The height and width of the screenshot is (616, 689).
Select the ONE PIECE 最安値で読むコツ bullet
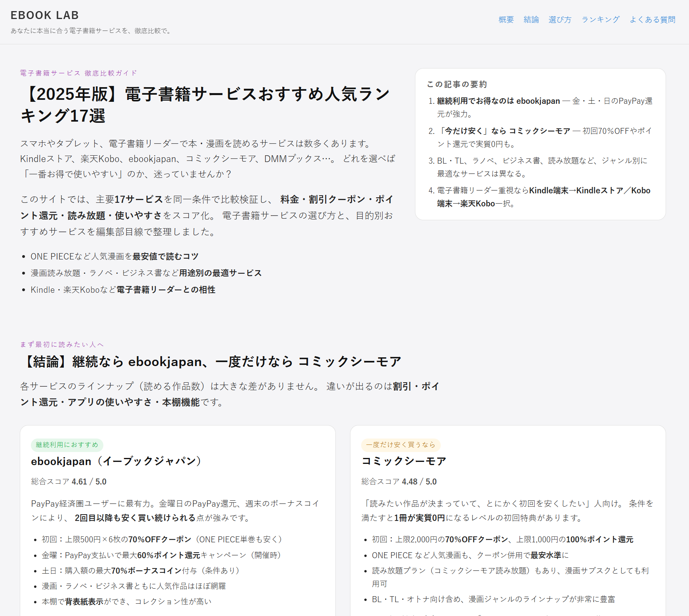(x=114, y=256)
